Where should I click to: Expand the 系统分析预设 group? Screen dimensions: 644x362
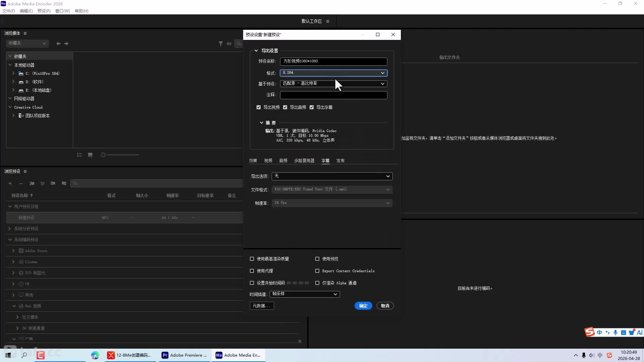[x=9, y=229]
